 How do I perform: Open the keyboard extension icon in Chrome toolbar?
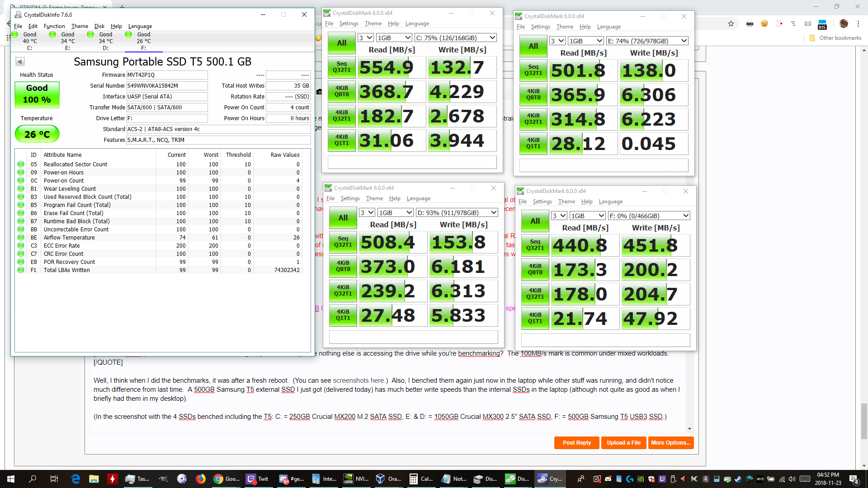(x=808, y=23)
